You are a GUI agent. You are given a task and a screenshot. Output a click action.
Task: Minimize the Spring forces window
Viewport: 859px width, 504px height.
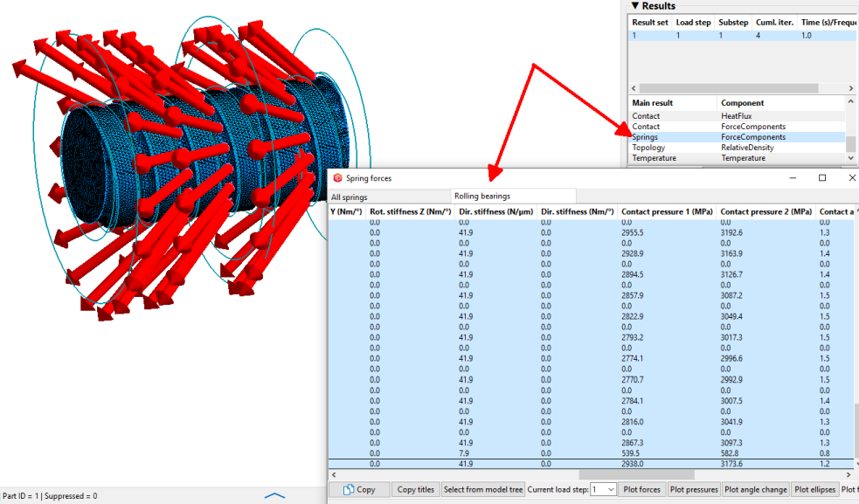pyautogui.click(x=793, y=177)
